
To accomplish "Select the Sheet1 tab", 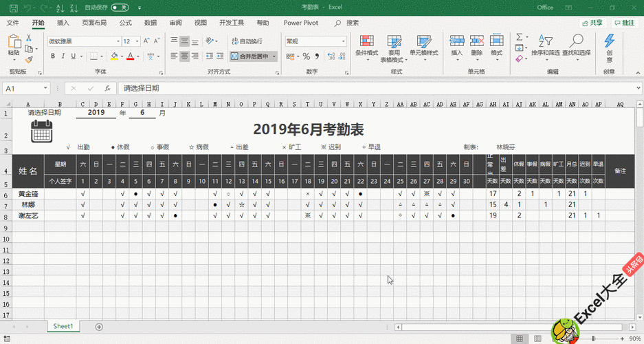I will coord(63,326).
